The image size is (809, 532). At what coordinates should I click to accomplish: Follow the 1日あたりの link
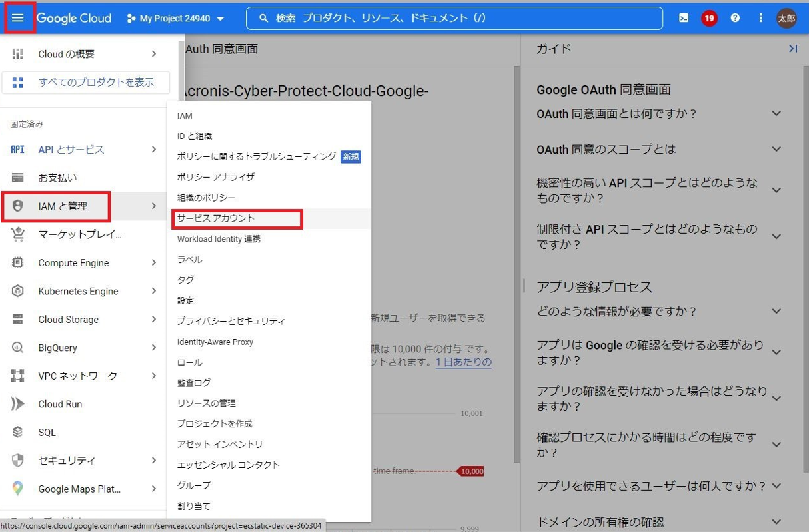point(464,362)
